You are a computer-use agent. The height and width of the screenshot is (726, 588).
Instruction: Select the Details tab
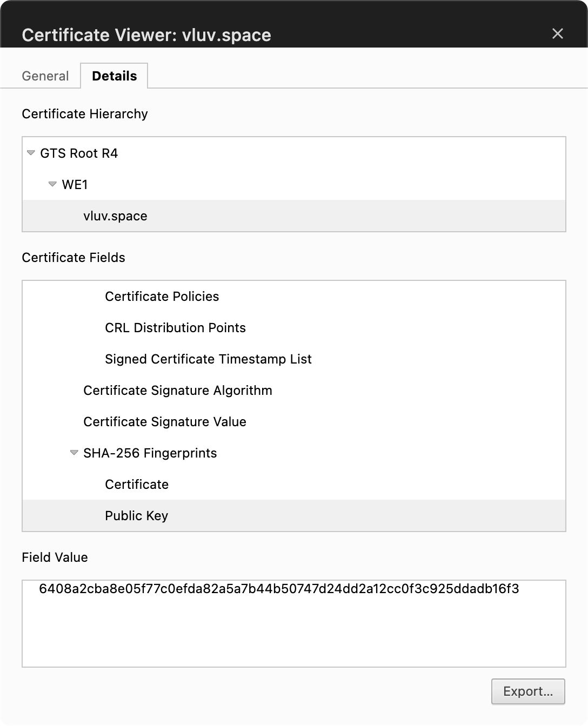(x=114, y=76)
